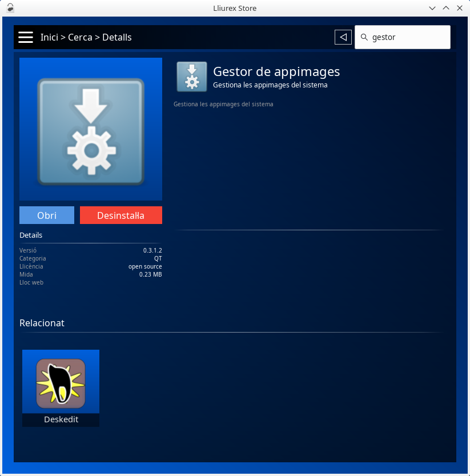This screenshot has width=470, height=476.
Task: Click the Llicència label
Action: [31, 266]
